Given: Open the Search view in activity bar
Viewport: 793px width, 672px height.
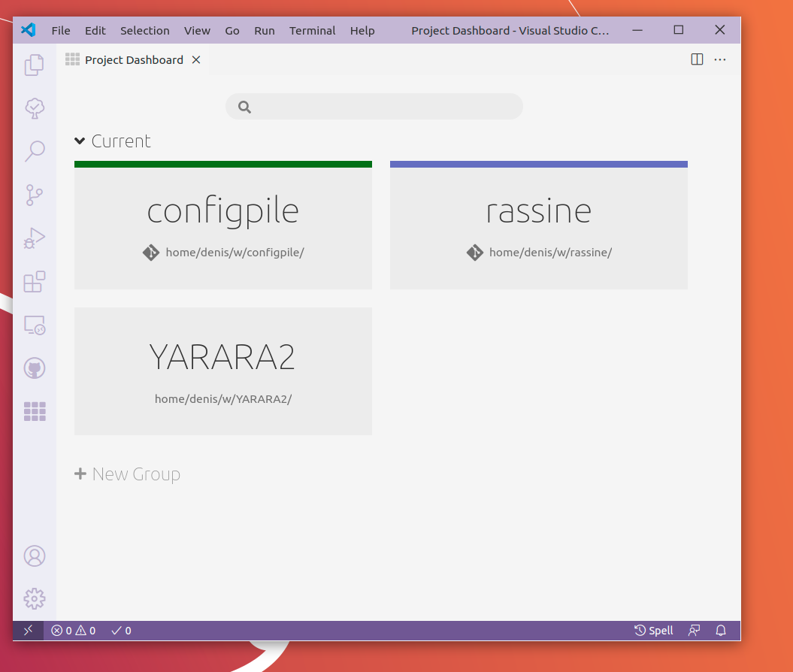Looking at the screenshot, I should click(35, 151).
